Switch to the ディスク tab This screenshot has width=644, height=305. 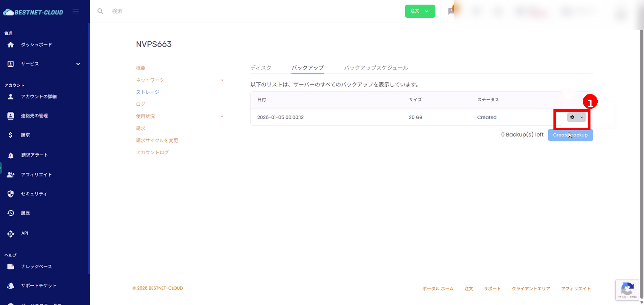click(x=260, y=68)
